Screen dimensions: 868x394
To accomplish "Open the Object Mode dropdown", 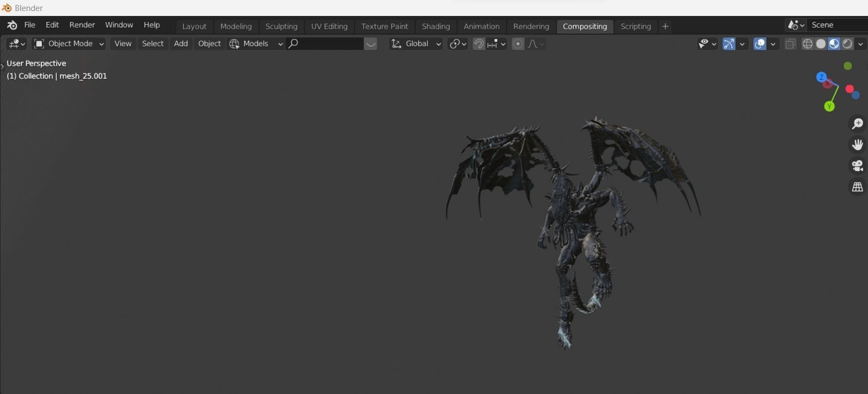I will [x=68, y=43].
